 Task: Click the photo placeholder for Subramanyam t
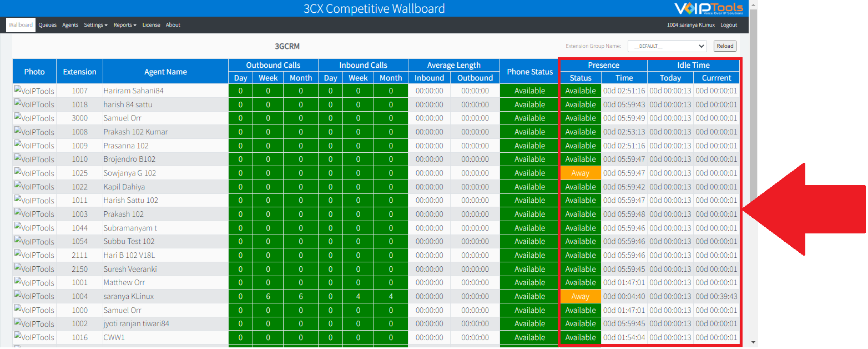[x=34, y=228]
